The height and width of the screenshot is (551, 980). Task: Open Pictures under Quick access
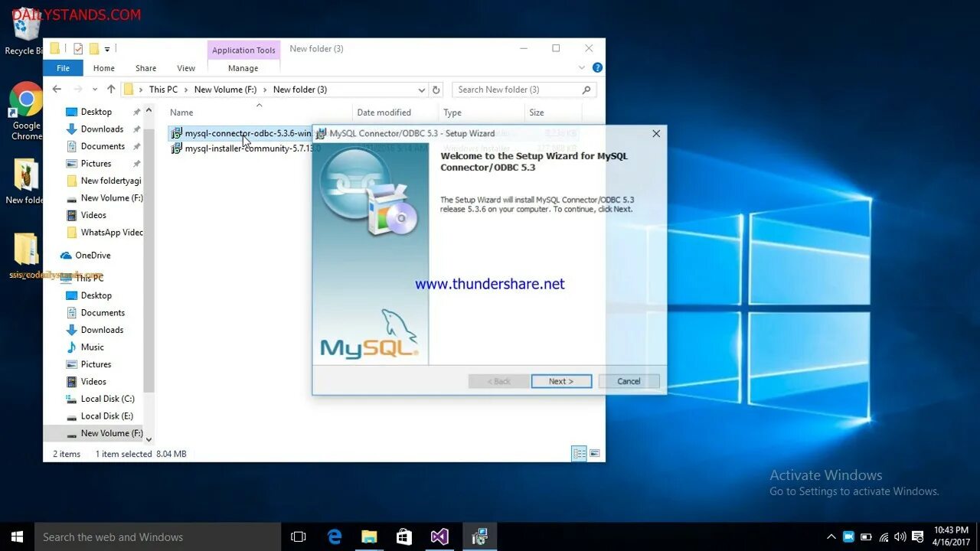click(96, 164)
